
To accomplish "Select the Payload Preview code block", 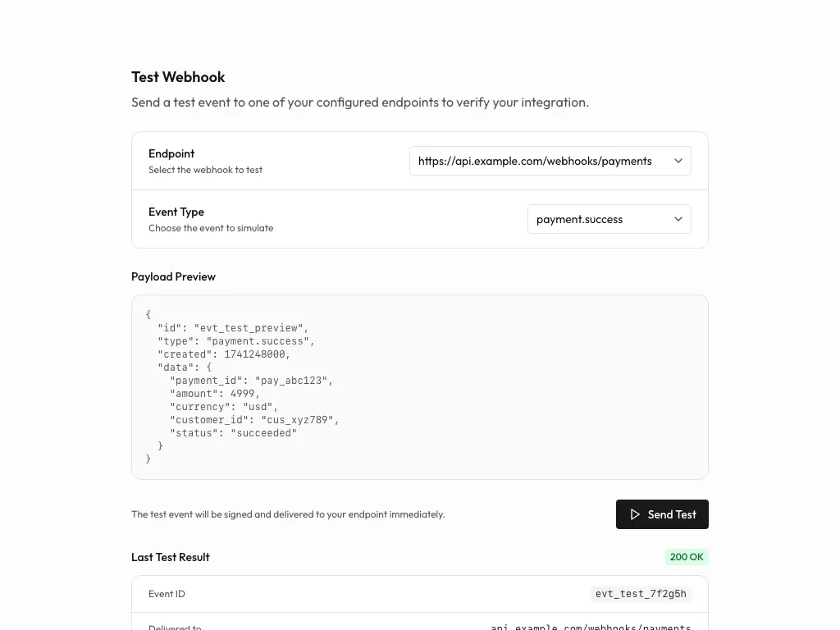I will point(419,386).
